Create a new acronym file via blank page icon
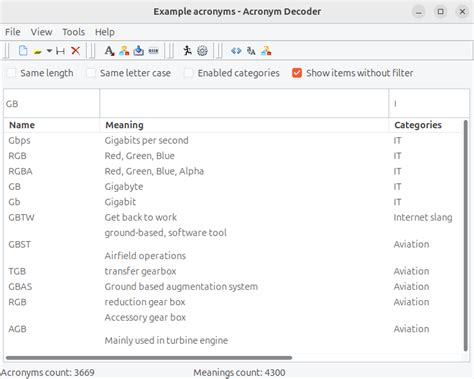Screen dimensions: 474x379 (23, 51)
